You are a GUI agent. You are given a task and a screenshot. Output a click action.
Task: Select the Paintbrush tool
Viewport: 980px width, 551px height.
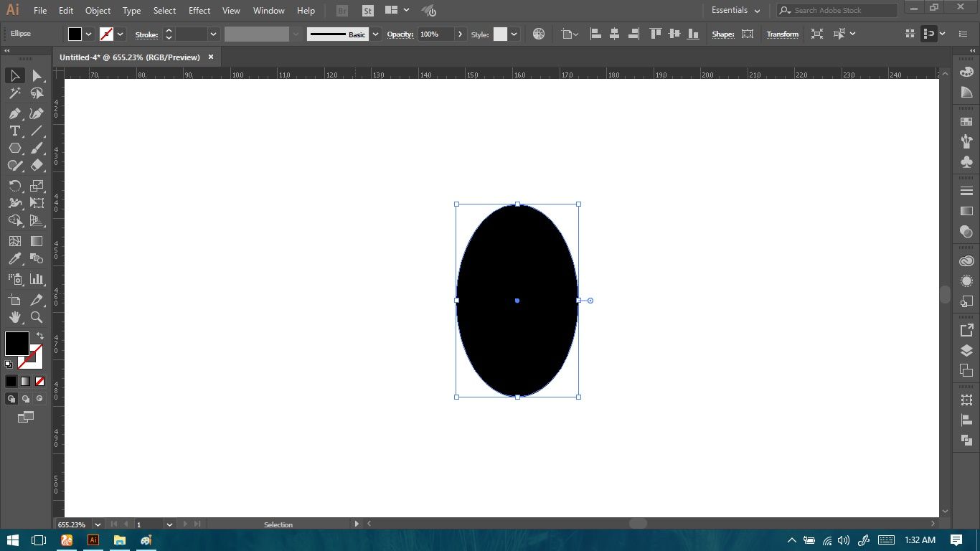coord(37,148)
